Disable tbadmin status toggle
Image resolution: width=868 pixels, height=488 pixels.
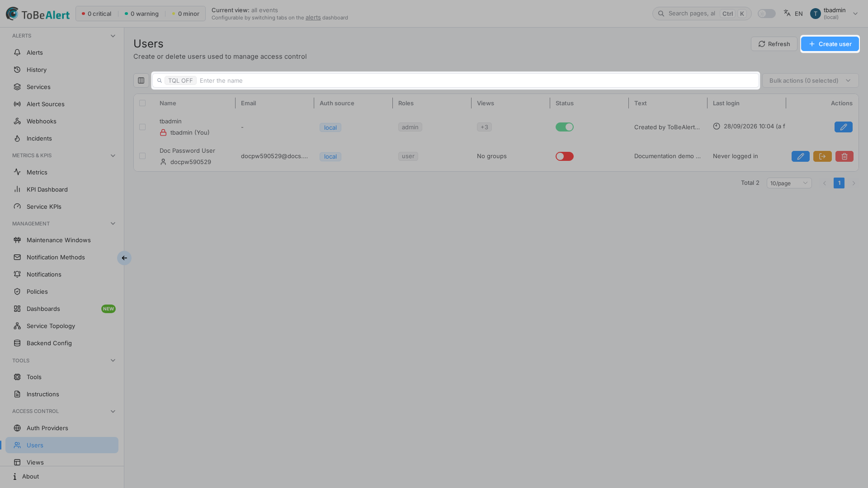[564, 127]
